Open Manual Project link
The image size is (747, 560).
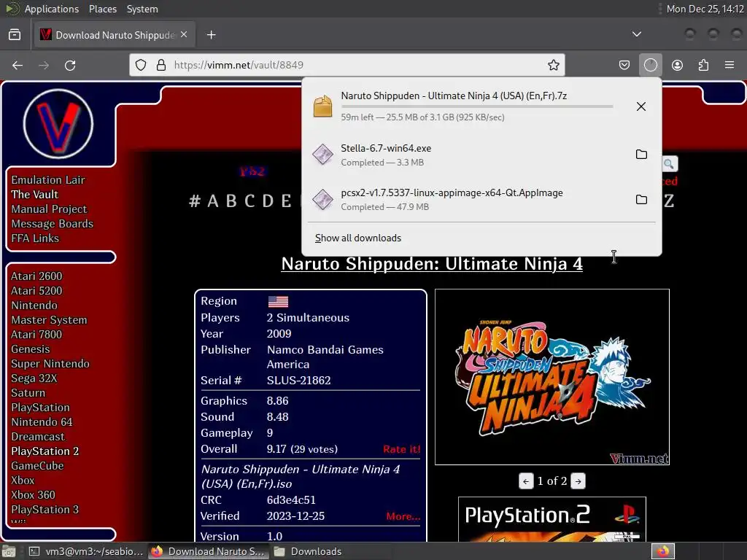tap(49, 209)
